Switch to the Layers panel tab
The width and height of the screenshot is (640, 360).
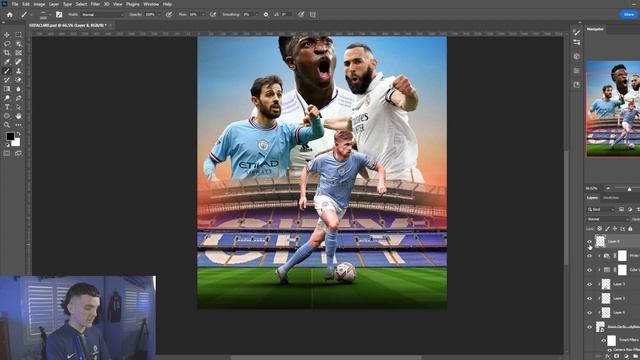pos(592,198)
